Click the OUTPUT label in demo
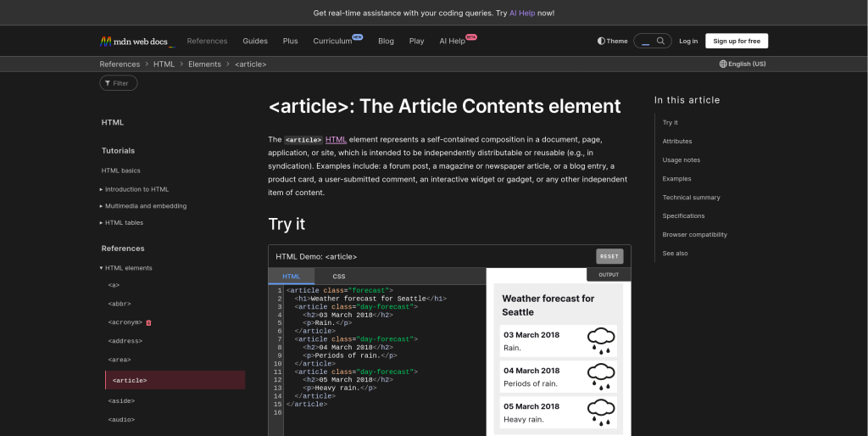The width and height of the screenshot is (868, 436). click(609, 275)
